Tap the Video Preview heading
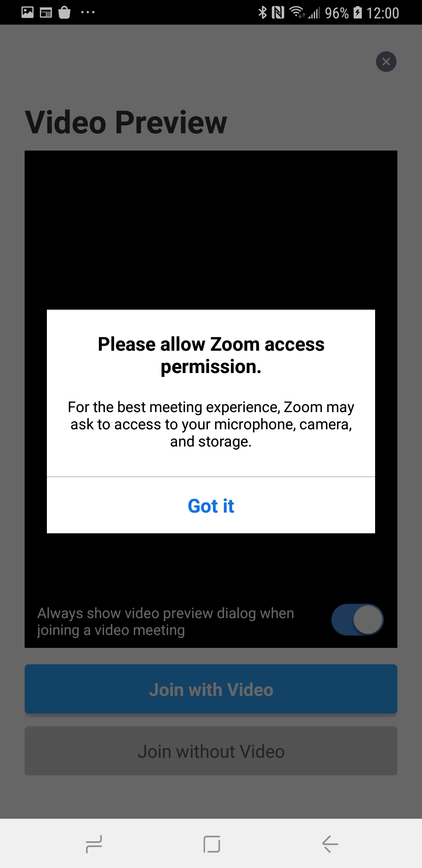Viewport: 422px width, 868px height. [126, 122]
